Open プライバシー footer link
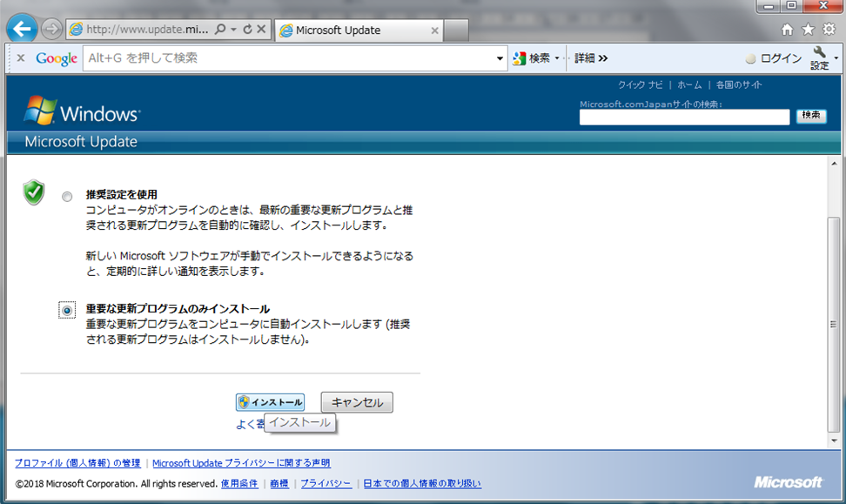Screen dimensions: 846x504 pos(326,483)
